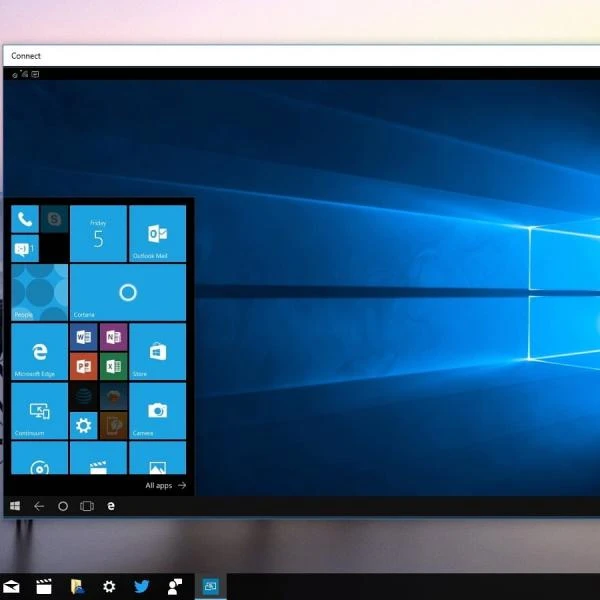
Task: Open the Cortana tile
Action: (128, 292)
